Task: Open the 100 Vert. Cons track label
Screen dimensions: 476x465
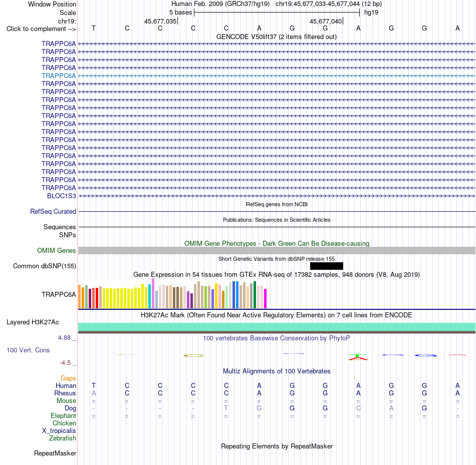Action: (28, 350)
